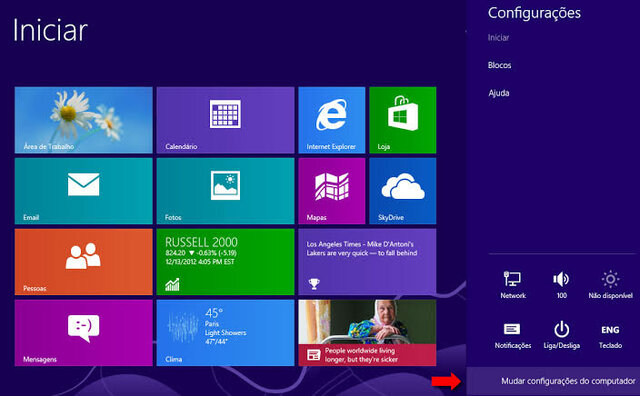Image resolution: width=640 pixels, height=396 pixels.
Task: Open the Clima weather tile
Action: (225, 333)
